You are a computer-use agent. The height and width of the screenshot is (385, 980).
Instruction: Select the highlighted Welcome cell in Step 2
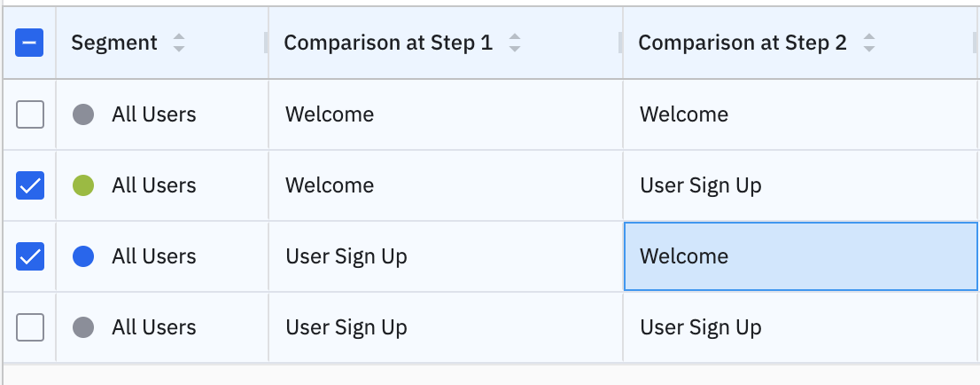[801, 256]
